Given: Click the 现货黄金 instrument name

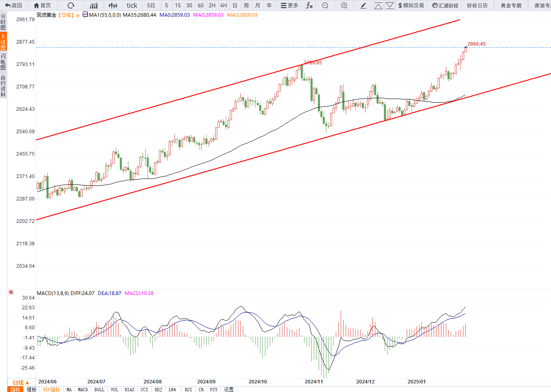Looking at the screenshot, I should (46, 15).
